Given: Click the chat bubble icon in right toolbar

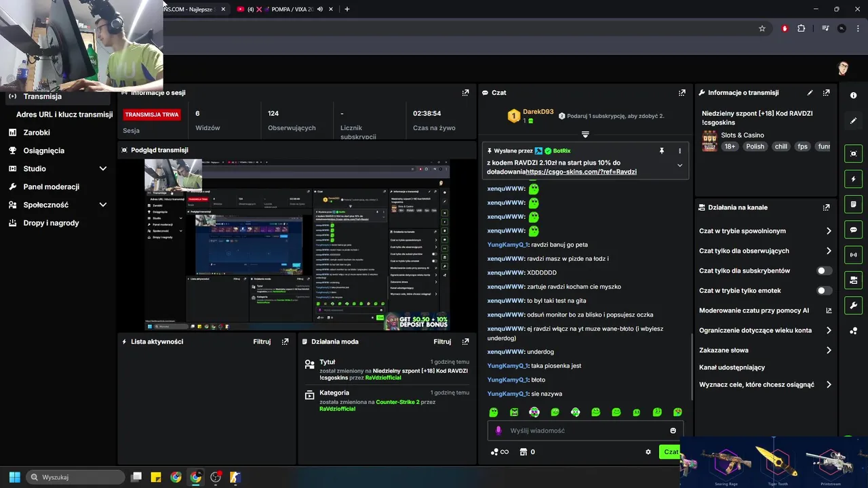Looking at the screenshot, I should pyautogui.click(x=854, y=230).
